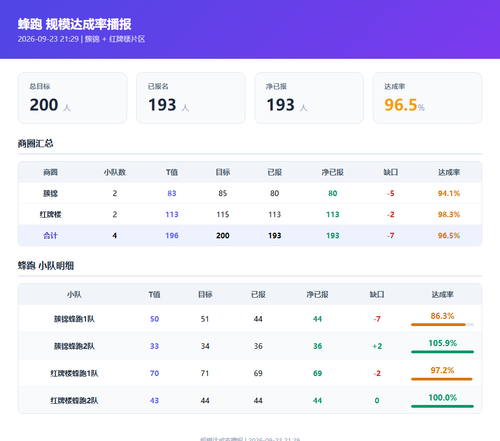This screenshot has width=500, height=441.
Task: Click 净已报 69 for 红牌楼蜂跑1队
Action: coord(317,373)
